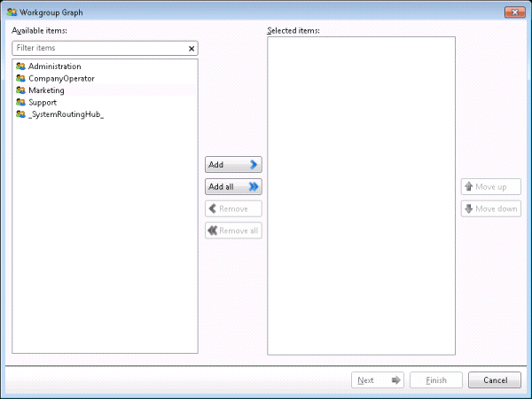The height and width of the screenshot is (399, 532).
Task: Focus the Filter items text field
Action: point(98,49)
